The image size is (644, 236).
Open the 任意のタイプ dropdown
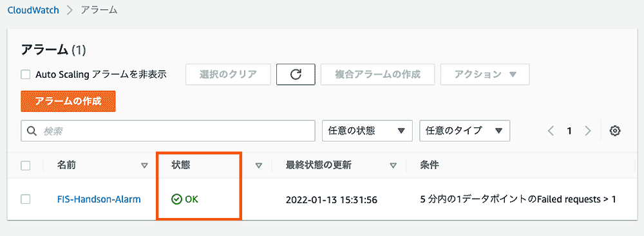464,131
